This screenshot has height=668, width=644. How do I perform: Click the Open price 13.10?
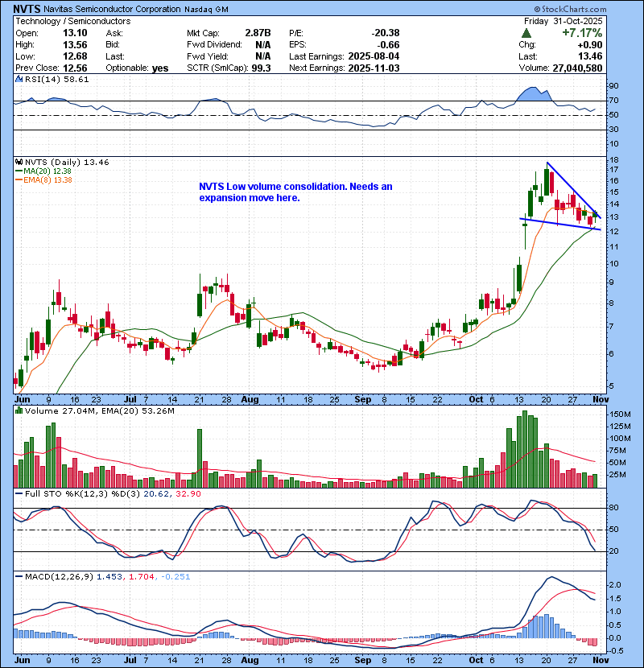(75, 33)
